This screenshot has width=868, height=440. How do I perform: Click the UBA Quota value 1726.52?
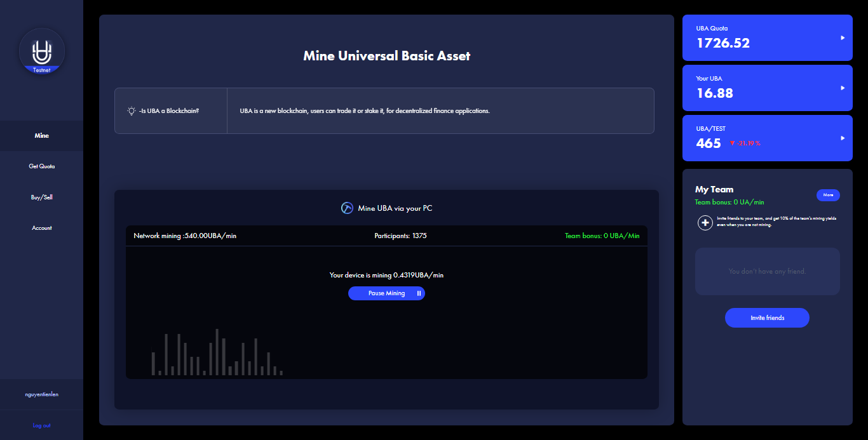coord(723,43)
